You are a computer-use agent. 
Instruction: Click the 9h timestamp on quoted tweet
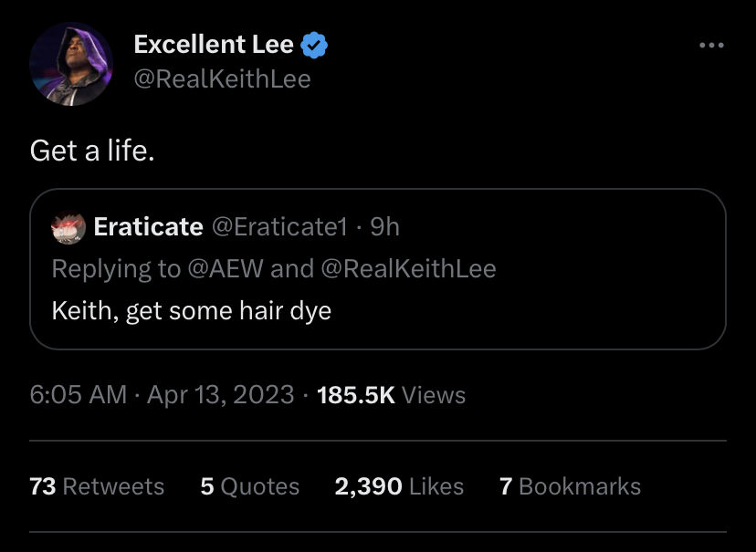click(x=384, y=226)
